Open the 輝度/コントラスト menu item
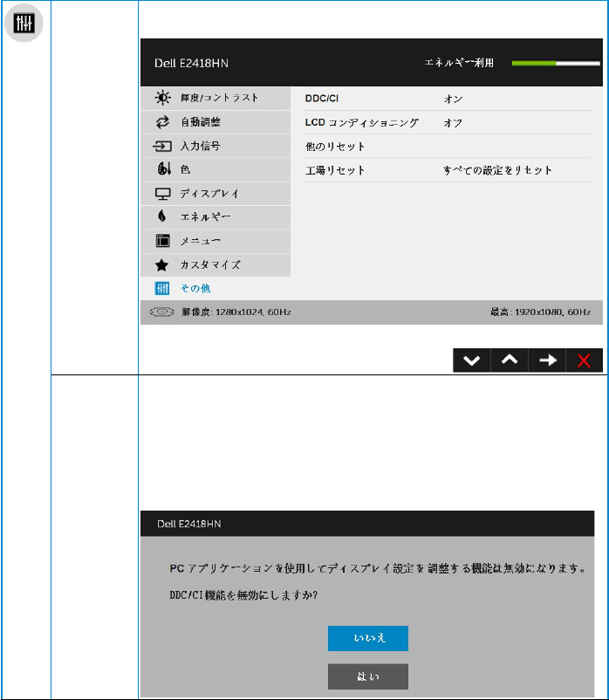 point(216,99)
